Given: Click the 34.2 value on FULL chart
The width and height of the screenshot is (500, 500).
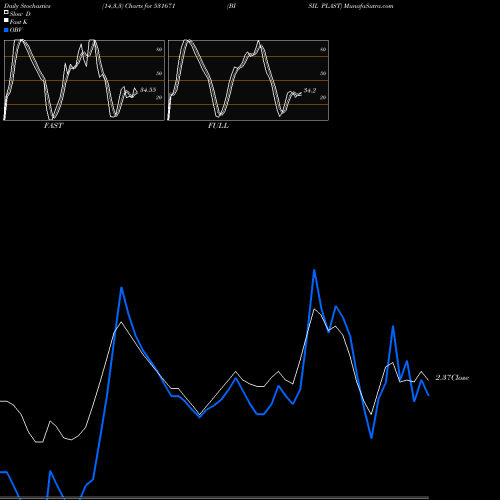Looking at the screenshot, I should coord(310,91).
